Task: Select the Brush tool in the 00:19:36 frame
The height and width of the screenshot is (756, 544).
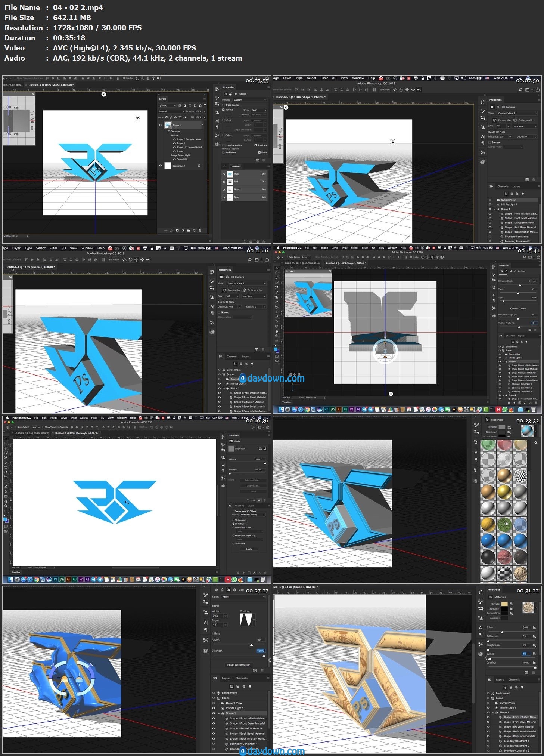Action: [x=6, y=463]
